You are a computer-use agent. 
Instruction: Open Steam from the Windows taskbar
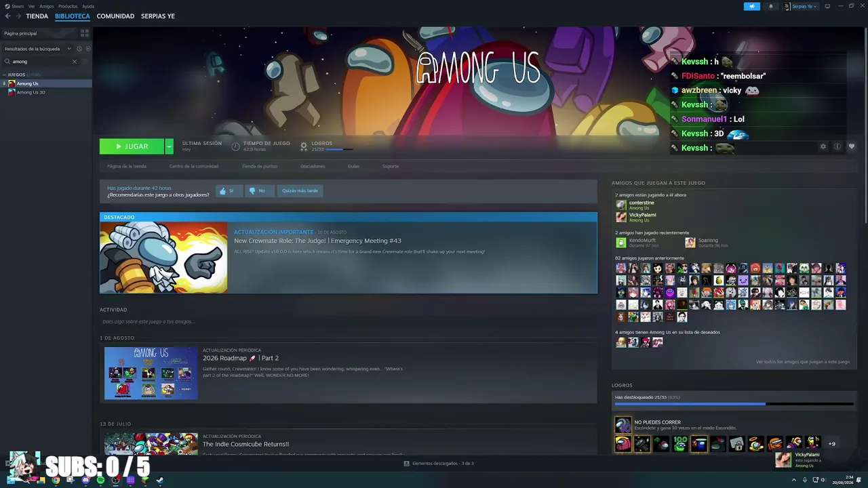pos(159,480)
